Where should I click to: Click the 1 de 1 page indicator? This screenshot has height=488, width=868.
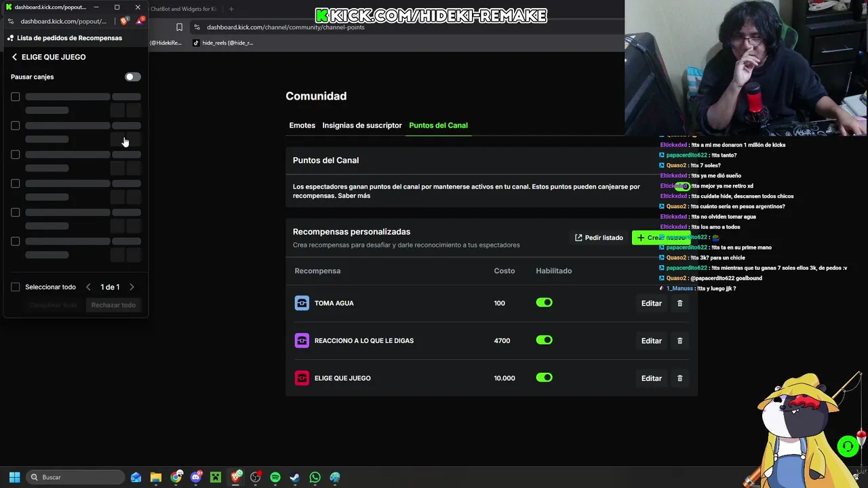[x=110, y=287]
